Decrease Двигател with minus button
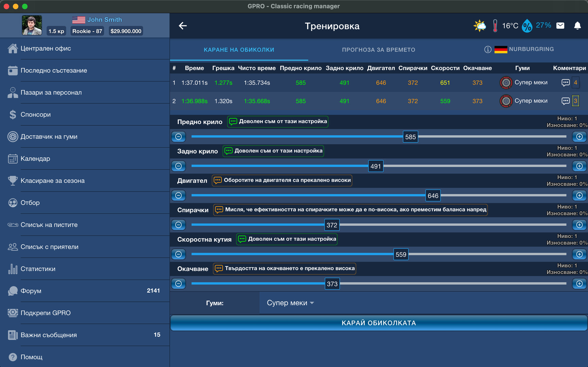 [178, 195]
